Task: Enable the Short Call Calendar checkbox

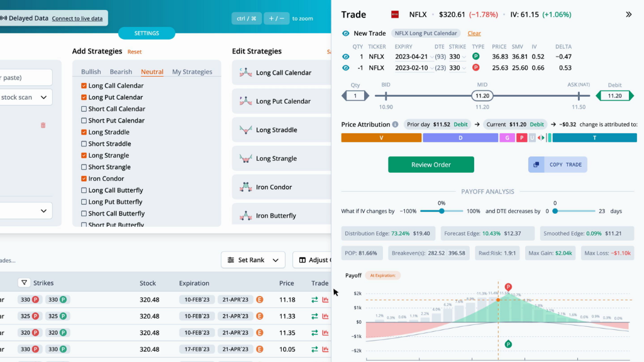Action: pyautogui.click(x=84, y=109)
